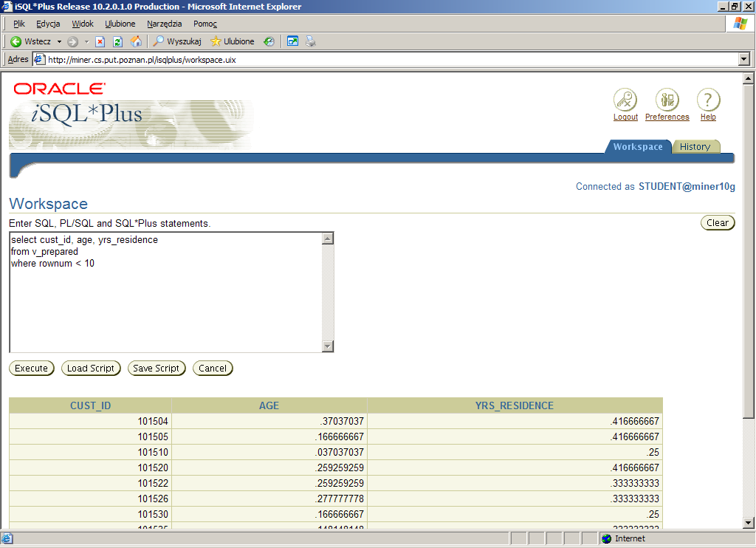Click the Help question mark icon
This screenshot has width=756, height=548.
click(708, 100)
